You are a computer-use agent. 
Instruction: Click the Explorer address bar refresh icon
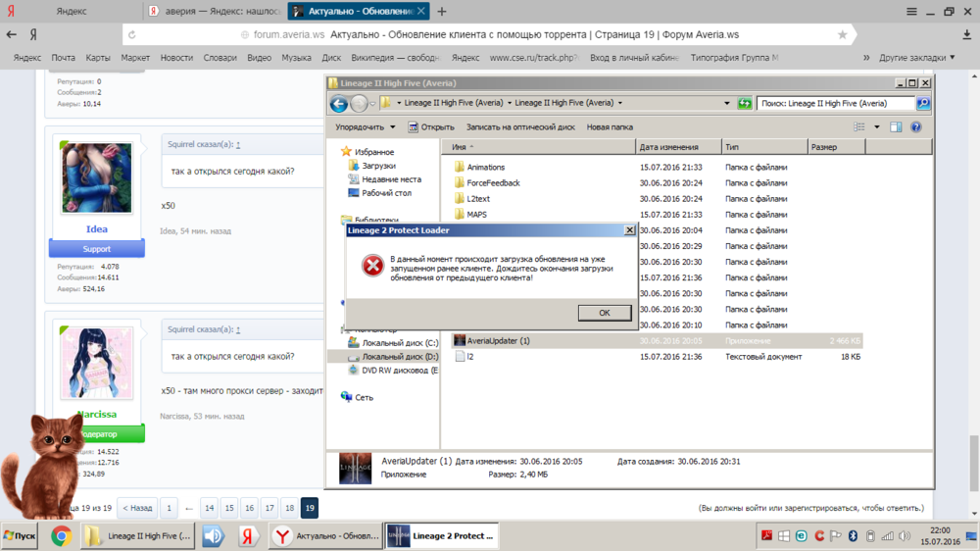coord(746,104)
